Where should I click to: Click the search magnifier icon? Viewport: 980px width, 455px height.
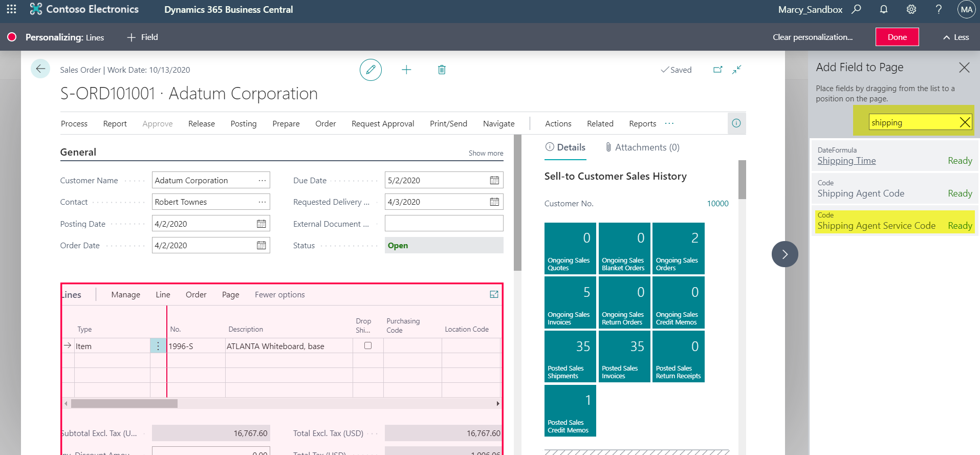[856, 9]
